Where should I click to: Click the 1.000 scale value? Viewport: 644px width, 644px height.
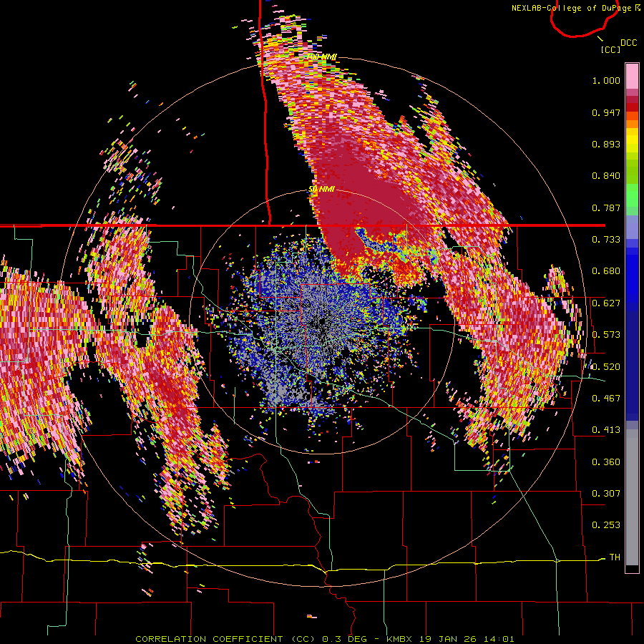point(606,80)
